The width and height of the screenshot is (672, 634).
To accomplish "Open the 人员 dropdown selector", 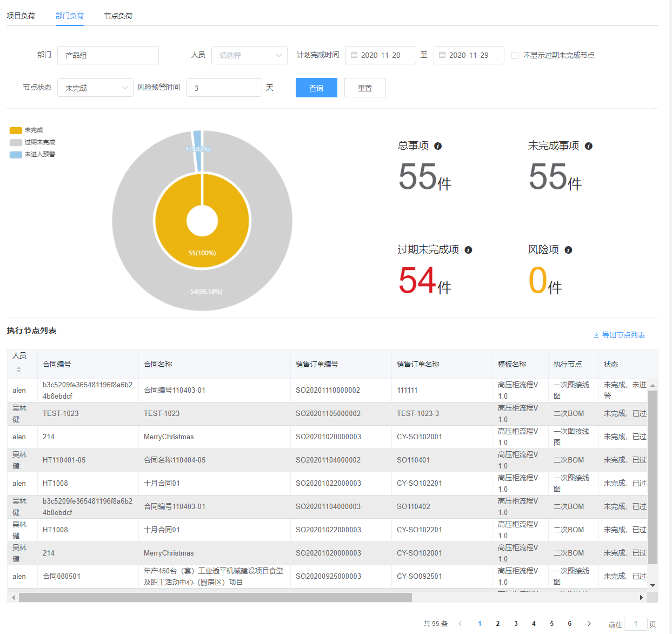I will tap(249, 55).
